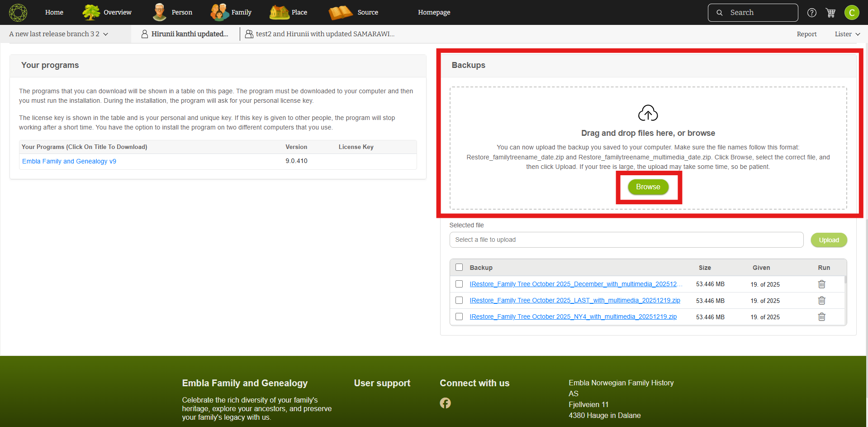
Task: Toggle the select-all Backup header checkbox
Action: point(459,268)
